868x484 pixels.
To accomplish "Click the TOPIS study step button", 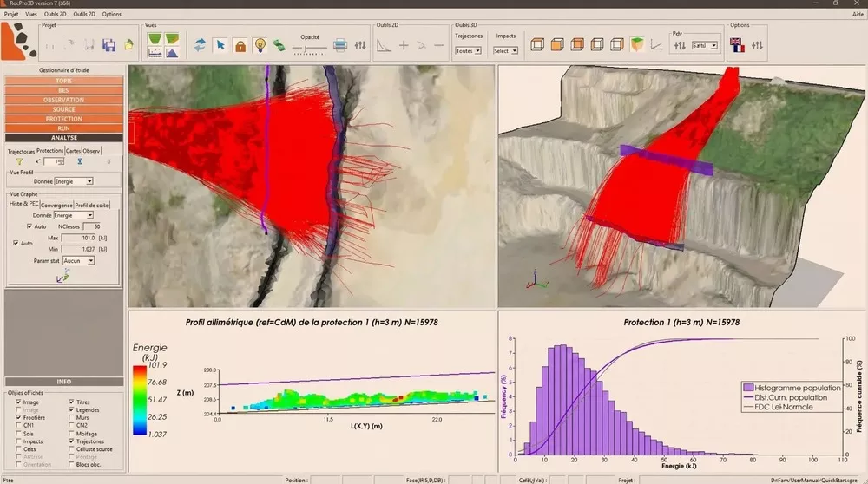I will coord(64,81).
